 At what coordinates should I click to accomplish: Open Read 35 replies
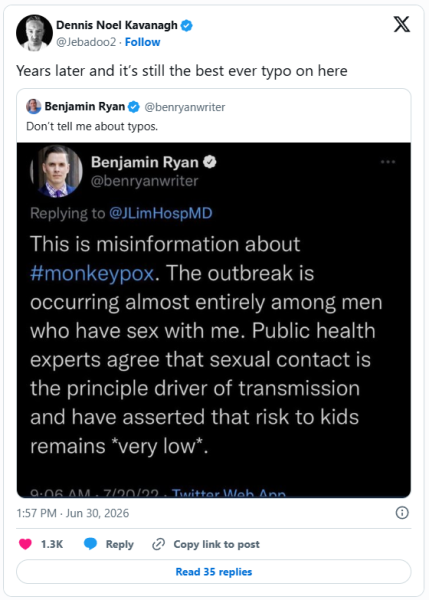[214, 572]
